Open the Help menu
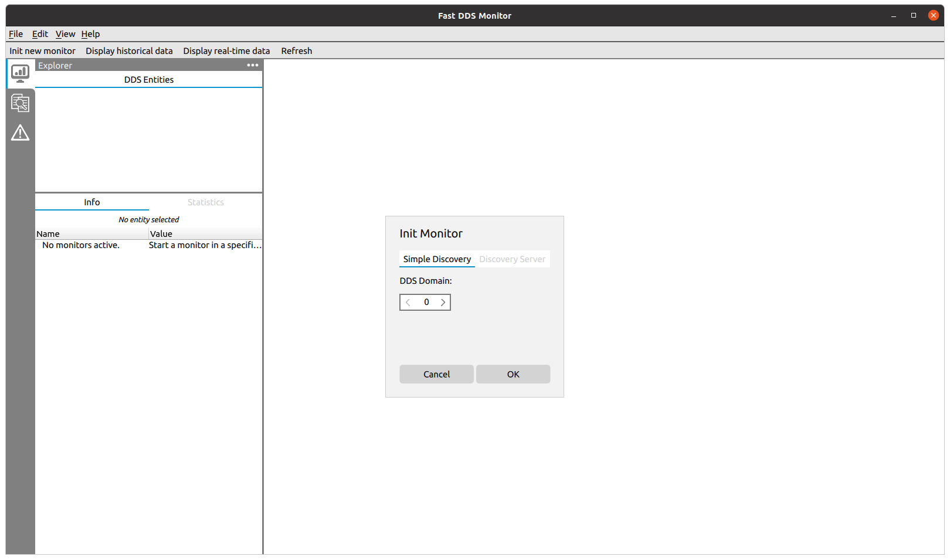The width and height of the screenshot is (950, 560). 90,34
